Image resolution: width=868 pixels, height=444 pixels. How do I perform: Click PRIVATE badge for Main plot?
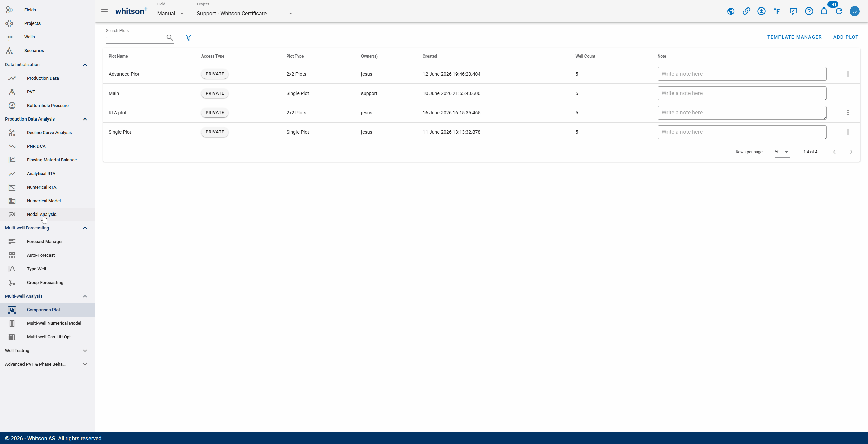(215, 93)
